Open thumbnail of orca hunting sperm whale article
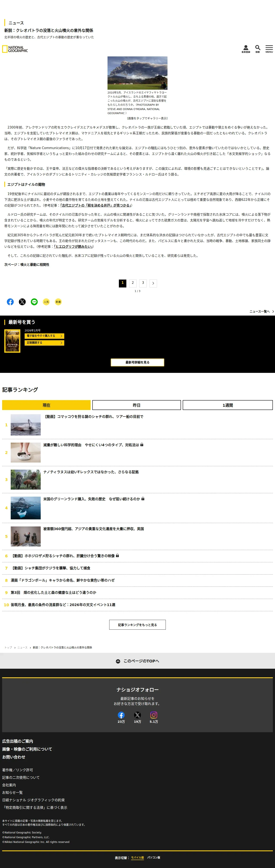This screenshot has height=868, width=275. tap(25, 425)
